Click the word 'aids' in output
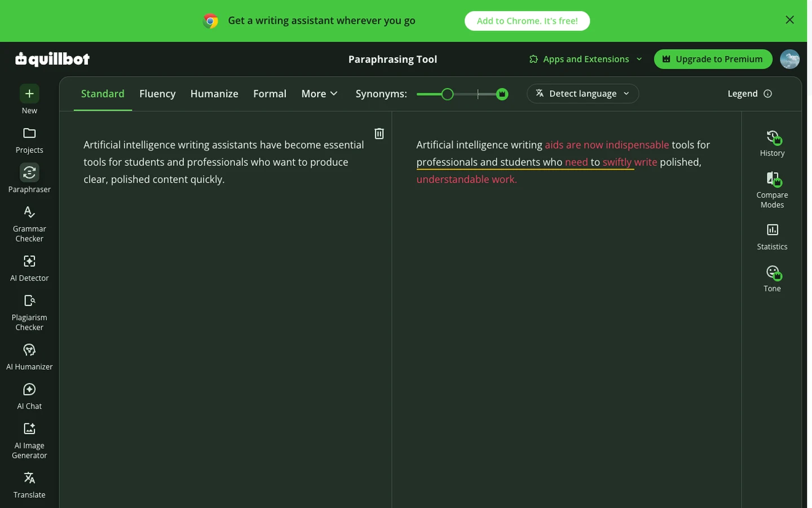Screen dimensions: 812x508 tap(554, 145)
